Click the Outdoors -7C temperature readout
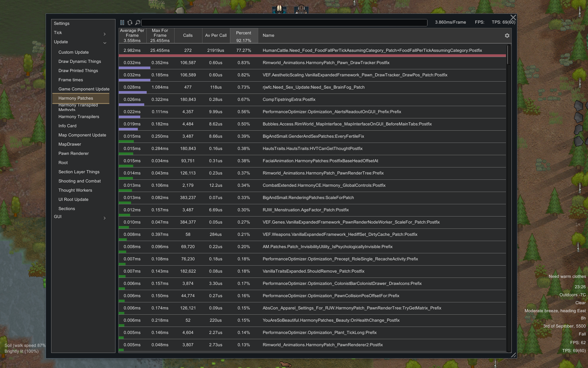This screenshot has height=368, width=588. click(x=573, y=295)
